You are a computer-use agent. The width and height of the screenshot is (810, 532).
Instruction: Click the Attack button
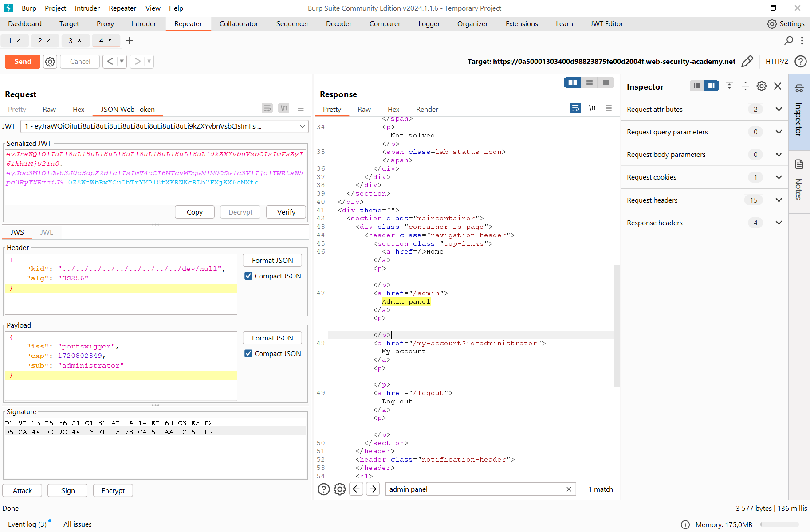coord(22,490)
